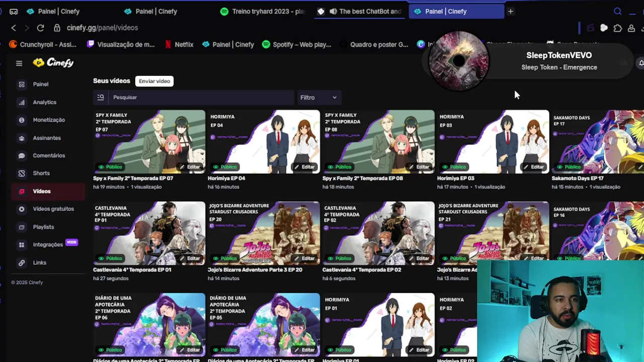Open Assinantes page

pos(47,138)
